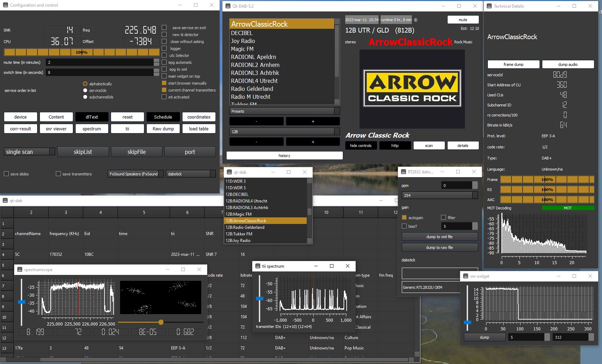
Task: Enable close without asking option
Action: click(164, 41)
